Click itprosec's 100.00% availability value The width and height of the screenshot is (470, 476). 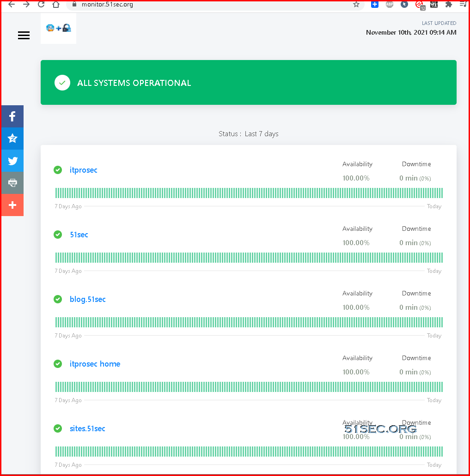(x=356, y=178)
